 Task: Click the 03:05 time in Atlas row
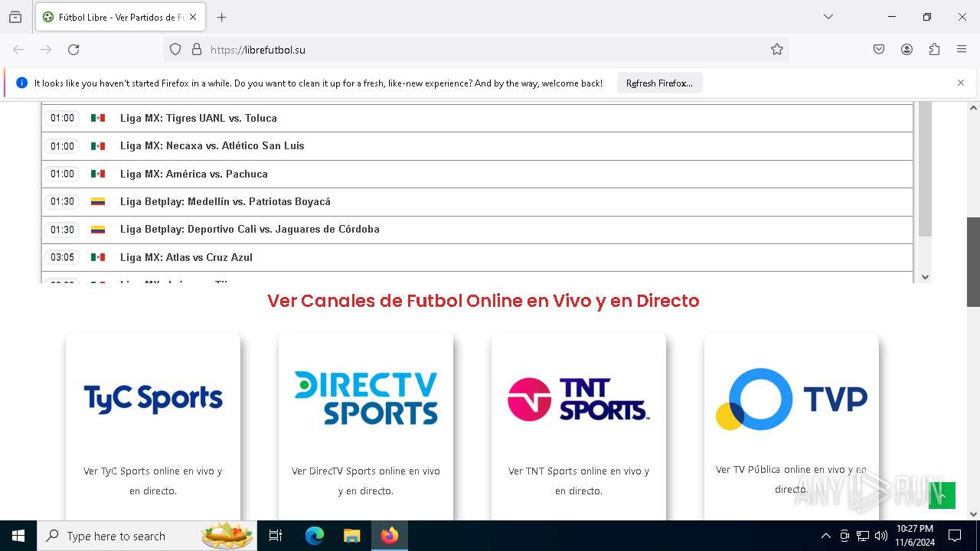pyautogui.click(x=63, y=257)
